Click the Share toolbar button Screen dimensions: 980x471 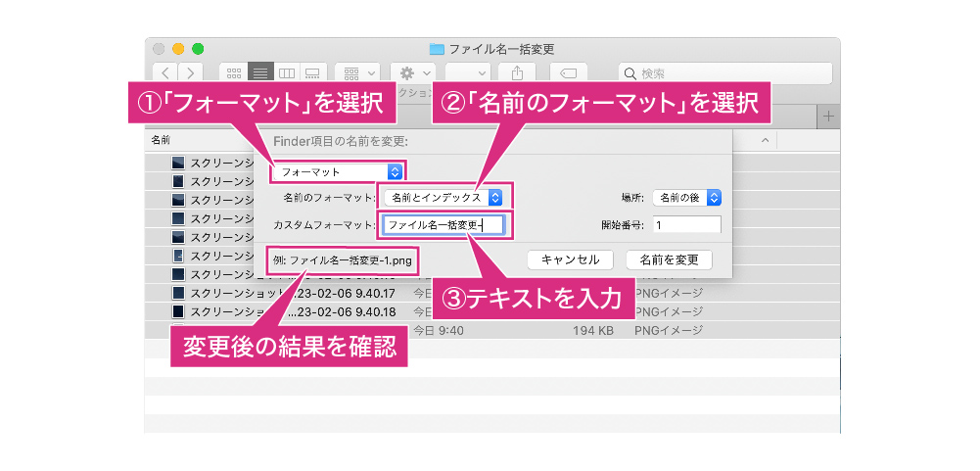pyautogui.click(x=517, y=73)
